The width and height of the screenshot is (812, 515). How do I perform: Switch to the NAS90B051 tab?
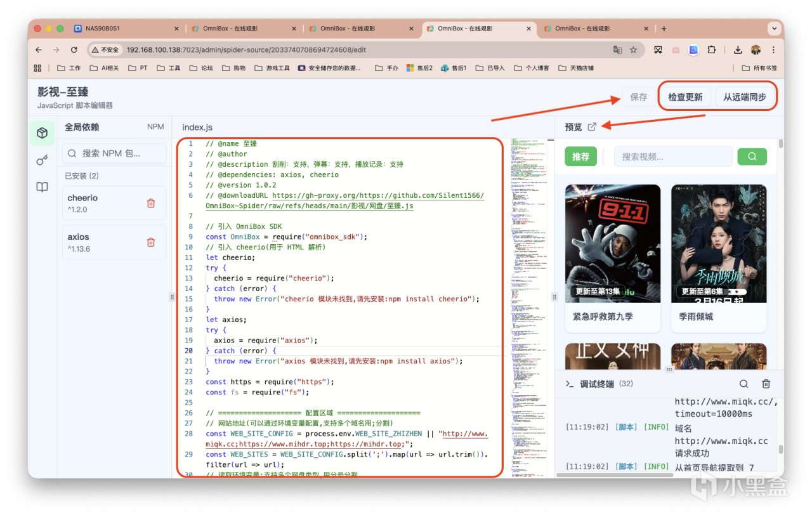pos(126,29)
